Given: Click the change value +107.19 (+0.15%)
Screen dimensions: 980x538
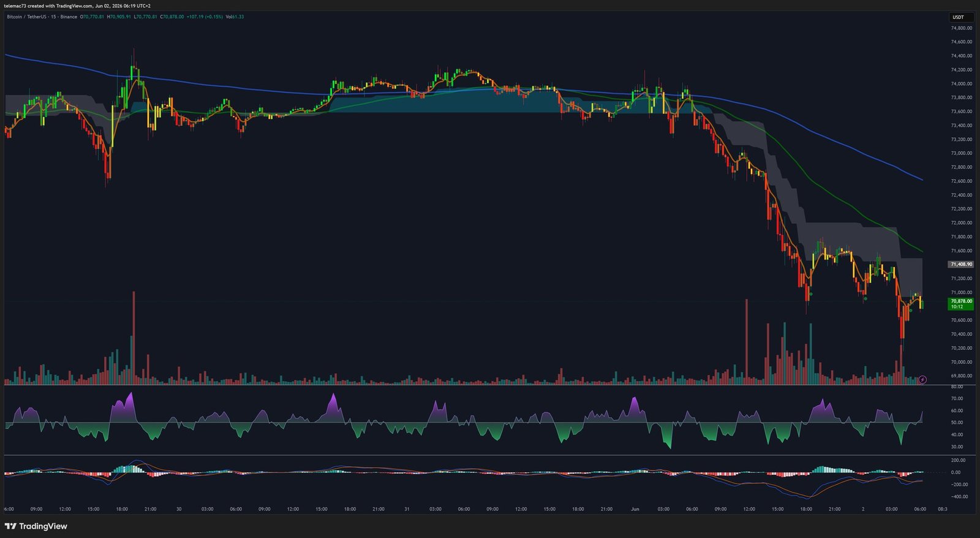Looking at the screenshot, I should click(205, 17).
